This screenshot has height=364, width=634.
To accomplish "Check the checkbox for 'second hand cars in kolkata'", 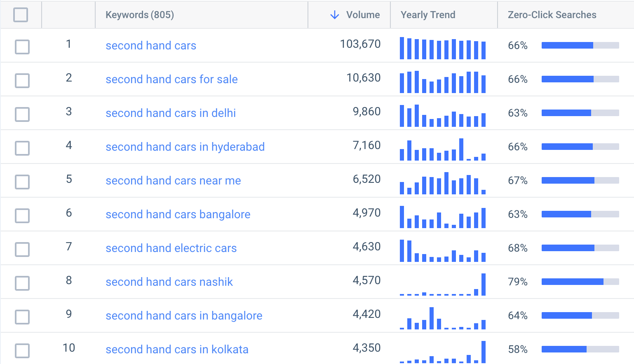I will click(22, 351).
